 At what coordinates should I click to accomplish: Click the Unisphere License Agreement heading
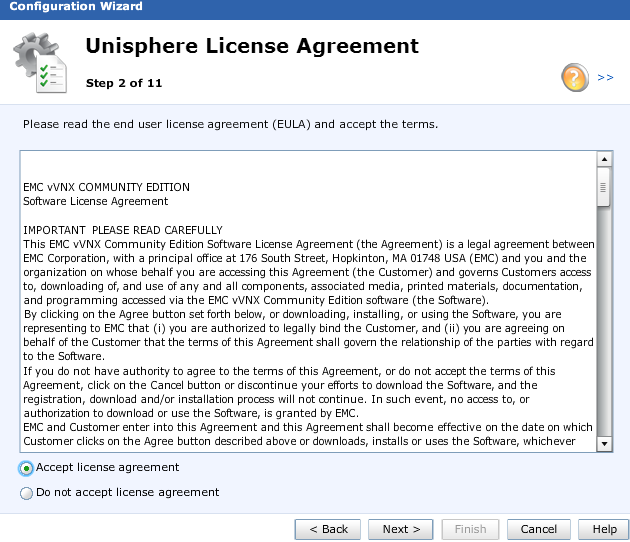click(252, 46)
